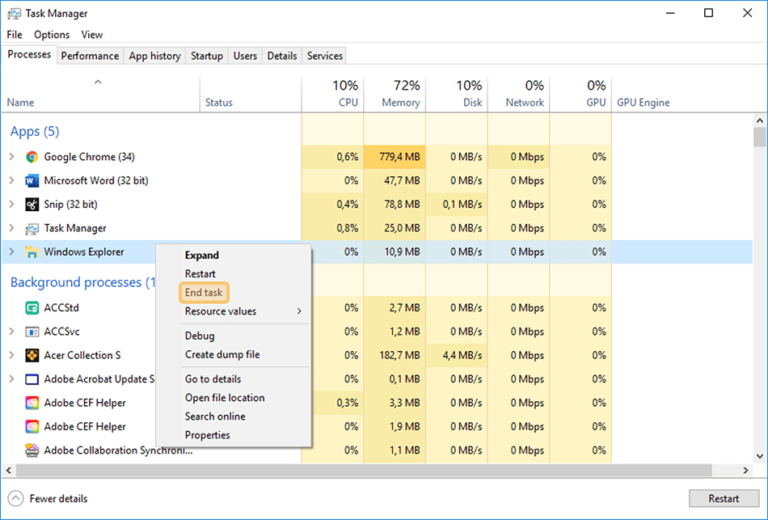Expand the Microsoft Word process group

coord(12,180)
